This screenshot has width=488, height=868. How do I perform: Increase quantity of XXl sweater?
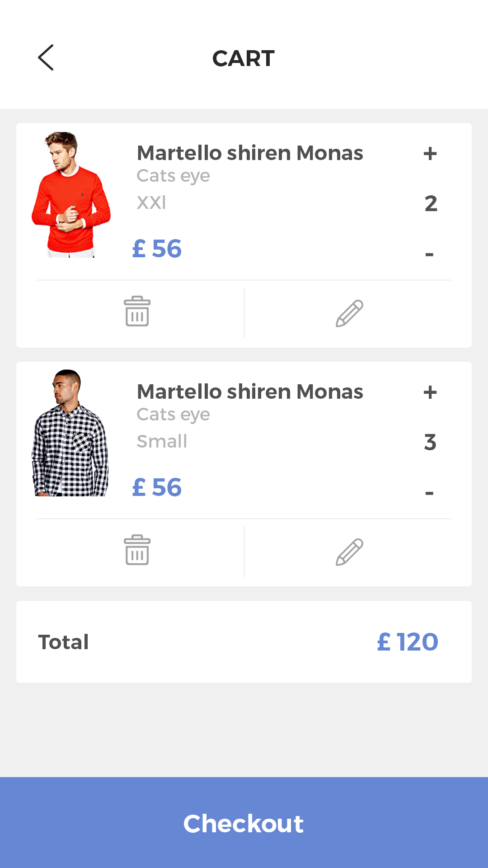[430, 154]
